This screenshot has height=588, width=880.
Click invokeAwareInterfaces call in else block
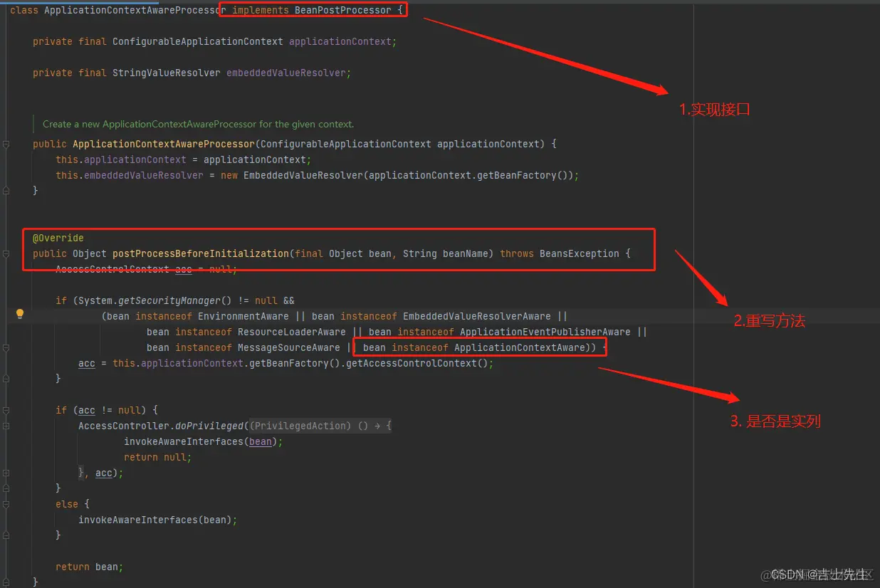click(x=138, y=520)
